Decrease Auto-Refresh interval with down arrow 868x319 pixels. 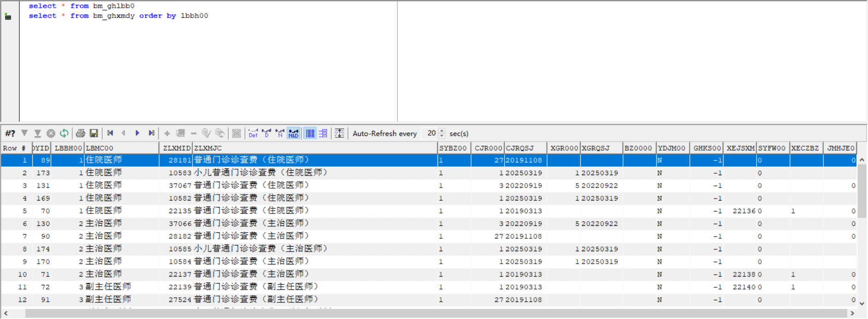(x=442, y=136)
